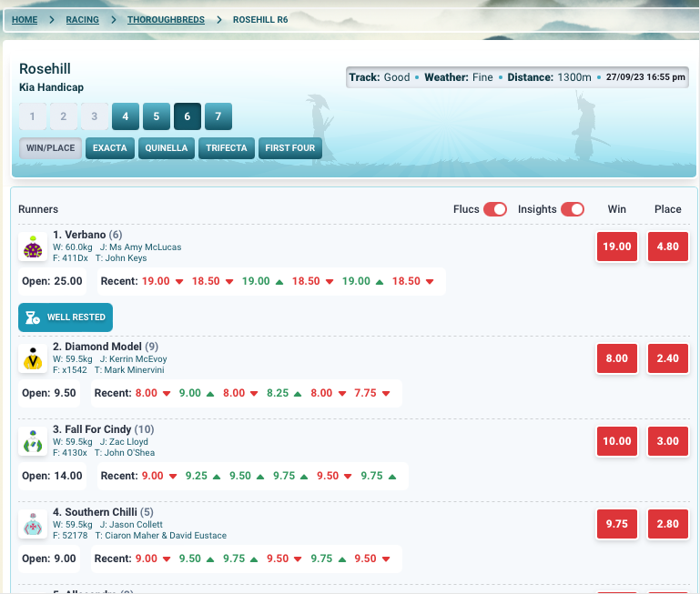Toggle the Flucs switch
The image size is (700, 594).
pos(494,209)
